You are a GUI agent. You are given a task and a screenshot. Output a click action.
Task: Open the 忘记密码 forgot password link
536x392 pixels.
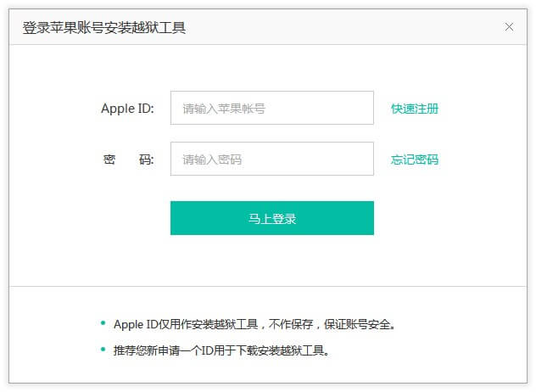(x=415, y=160)
